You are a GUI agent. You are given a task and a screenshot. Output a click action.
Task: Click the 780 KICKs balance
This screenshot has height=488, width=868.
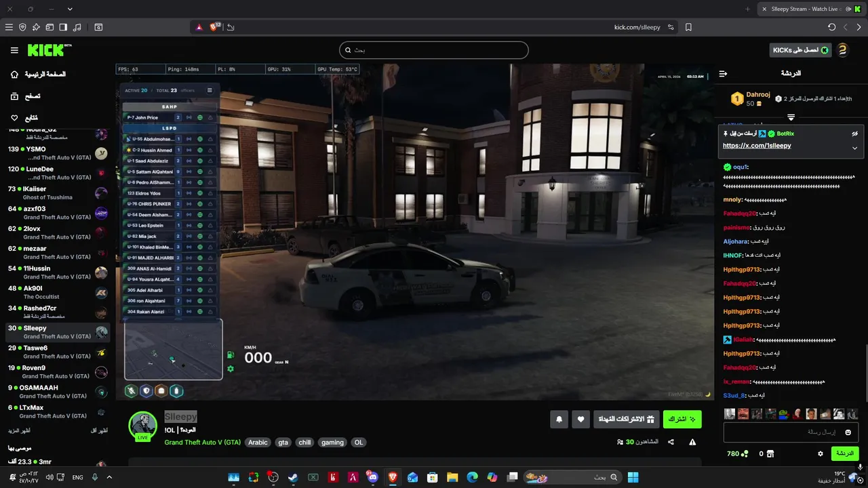point(737,453)
